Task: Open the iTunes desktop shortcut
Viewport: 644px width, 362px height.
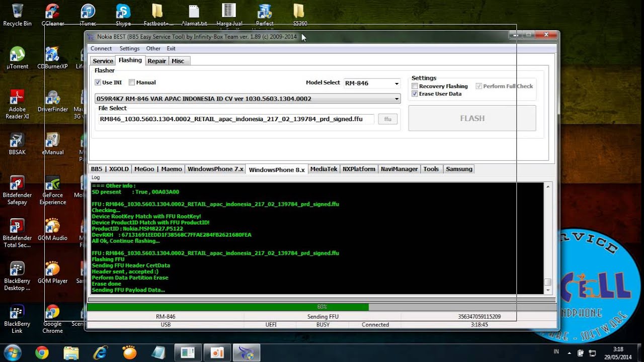Action: click(88, 15)
